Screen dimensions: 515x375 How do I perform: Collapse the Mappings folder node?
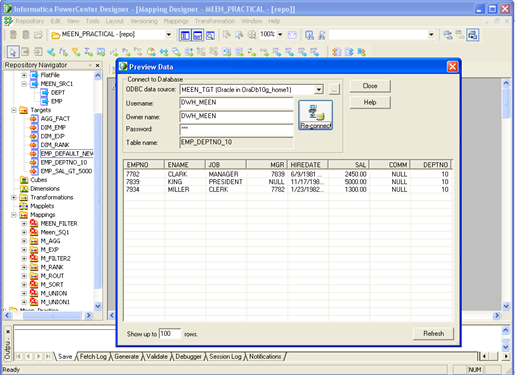coord(14,215)
